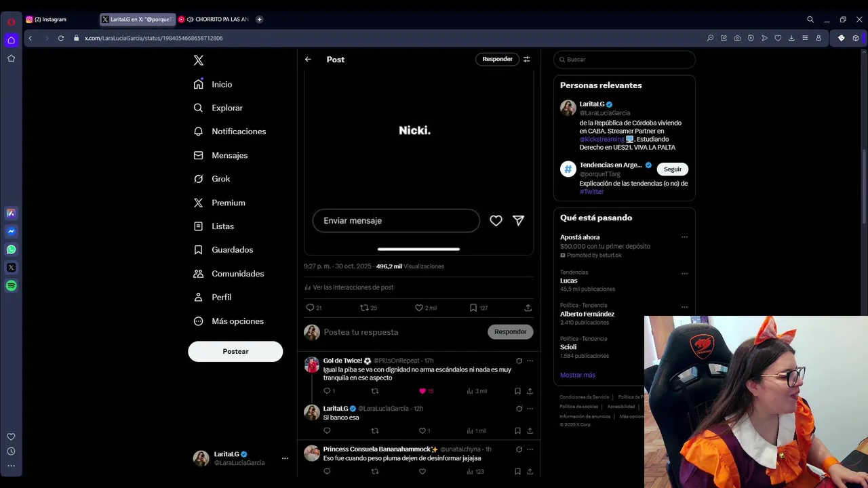Go back with the Post back arrow

[308, 60]
